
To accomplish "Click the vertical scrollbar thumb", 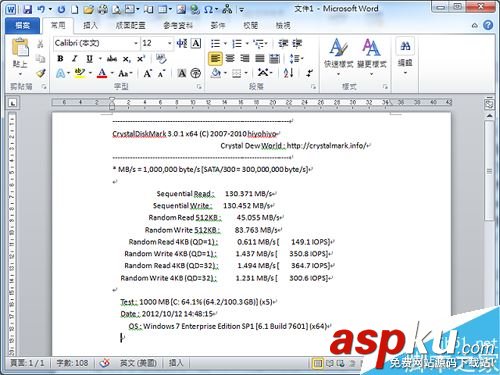I will tap(489, 171).
